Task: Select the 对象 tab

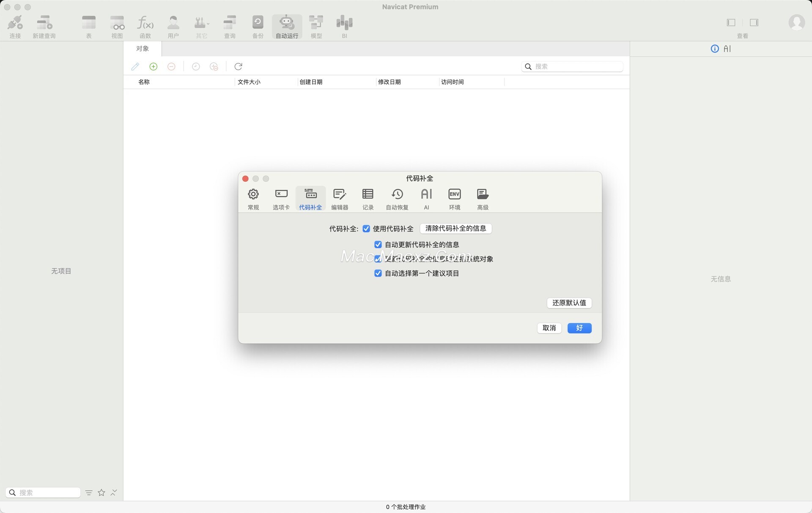Action: click(x=143, y=49)
